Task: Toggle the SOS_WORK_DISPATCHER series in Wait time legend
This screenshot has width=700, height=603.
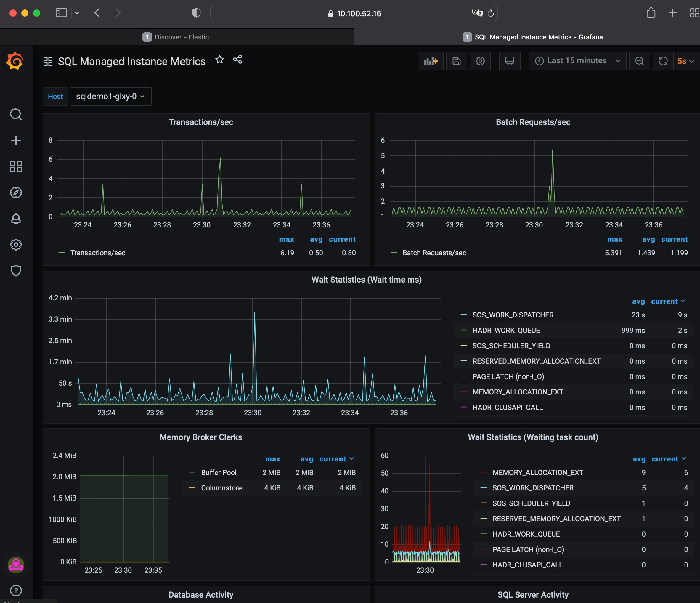Action: tap(513, 315)
